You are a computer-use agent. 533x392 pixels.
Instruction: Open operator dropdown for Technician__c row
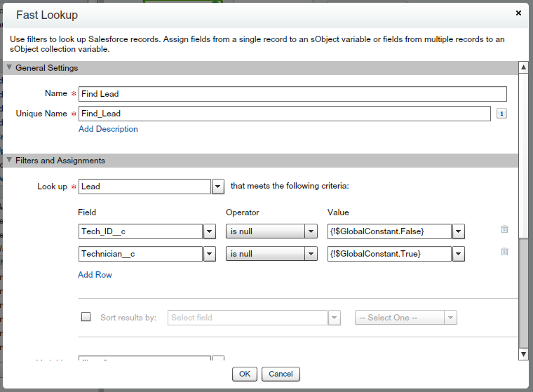(311, 254)
